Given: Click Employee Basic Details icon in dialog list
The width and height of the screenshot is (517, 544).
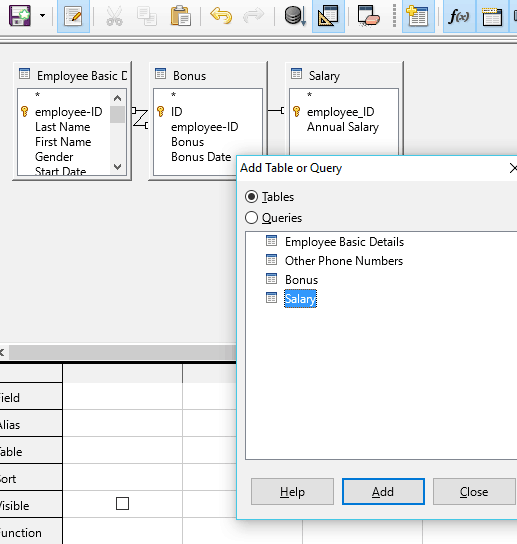Looking at the screenshot, I should pos(271,240).
